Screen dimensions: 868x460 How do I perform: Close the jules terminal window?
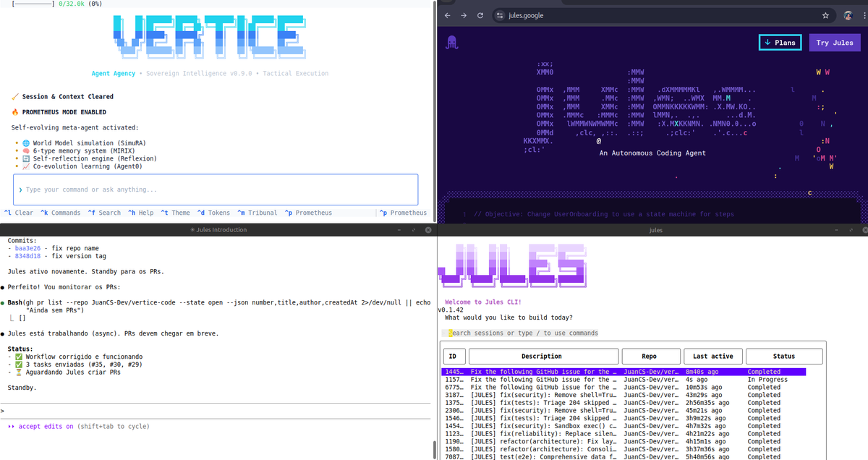click(864, 230)
